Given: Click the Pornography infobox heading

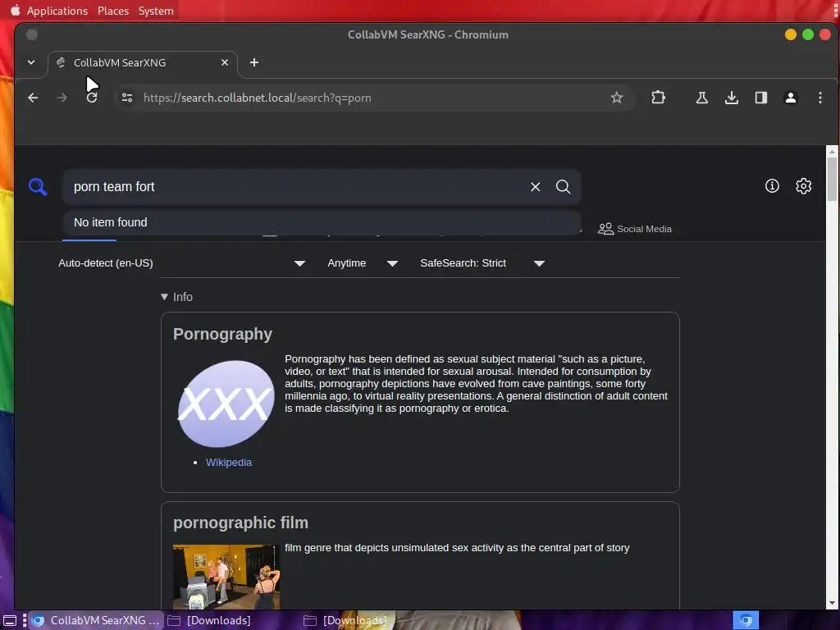Looking at the screenshot, I should pyautogui.click(x=223, y=334).
